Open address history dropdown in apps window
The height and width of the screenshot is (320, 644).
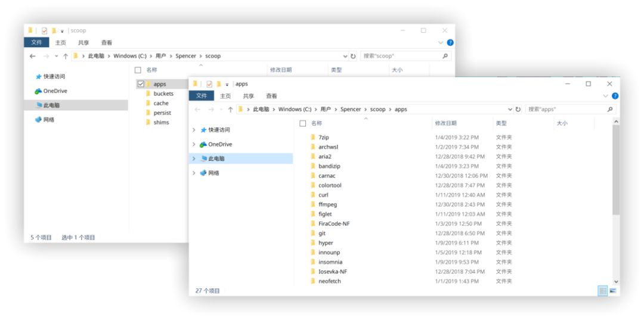tap(510, 110)
